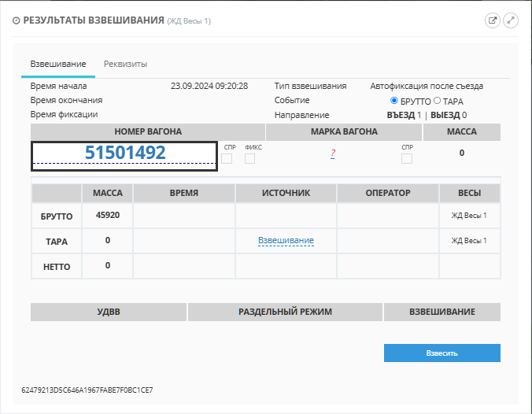The width and height of the screenshot is (532, 414).
Task: Click ЖД Весы 1 in БРУТТО row
Action: point(469,215)
